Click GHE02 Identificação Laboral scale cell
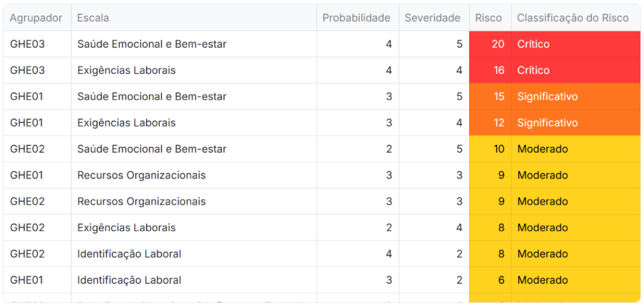 pos(129,254)
